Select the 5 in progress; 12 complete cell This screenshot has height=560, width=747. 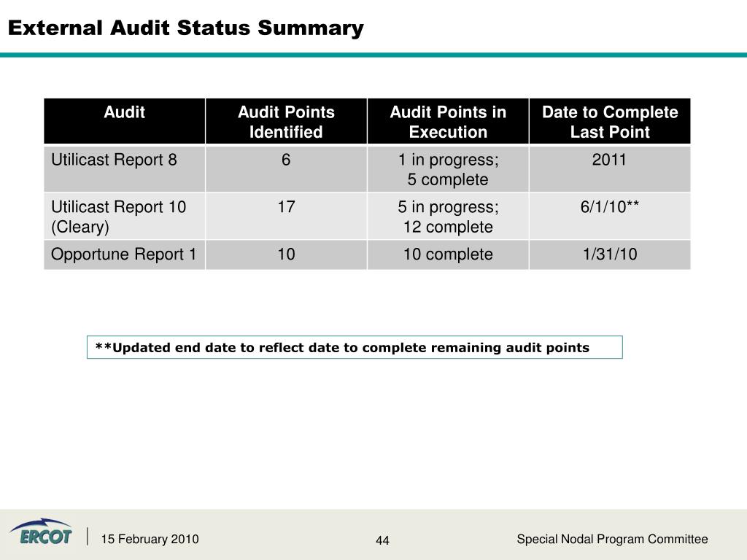(448, 216)
